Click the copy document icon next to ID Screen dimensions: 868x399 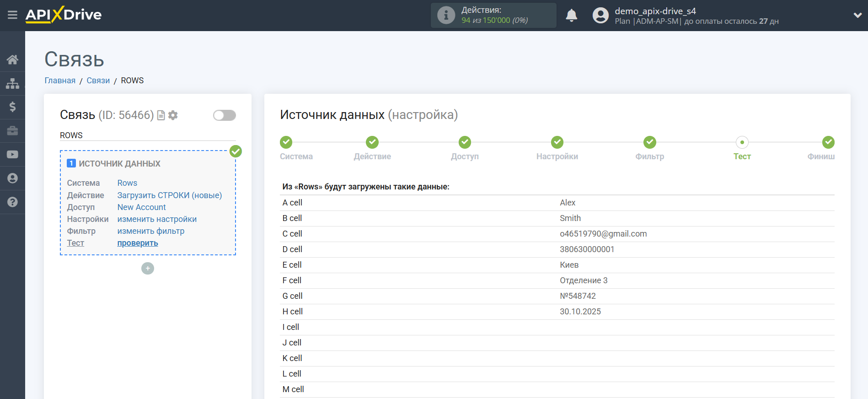pos(161,115)
